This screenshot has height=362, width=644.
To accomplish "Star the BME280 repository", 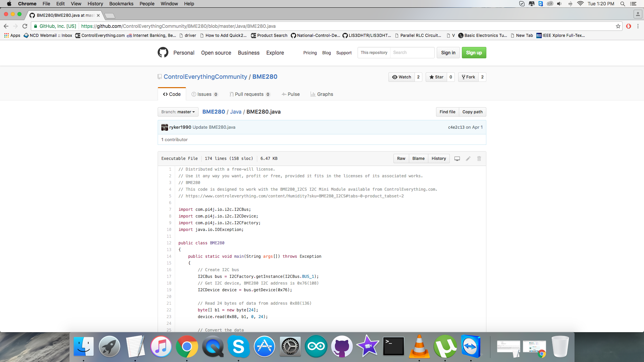I will click(x=436, y=77).
